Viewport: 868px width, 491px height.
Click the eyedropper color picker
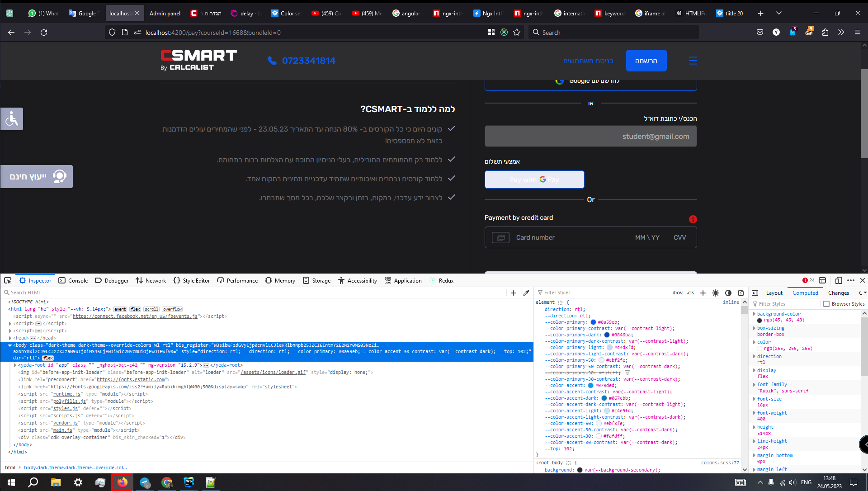coord(526,293)
